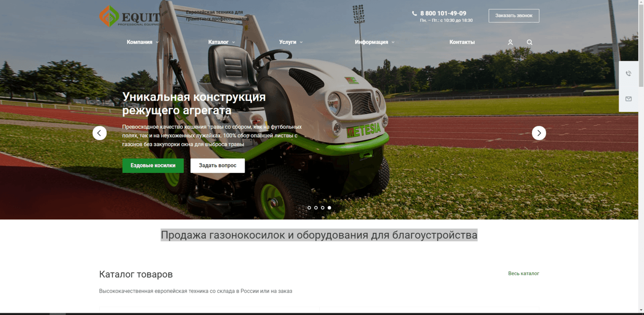Go to previous slide arrow
The width and height of the screenshot is (644, 315).
[x=99, y=133]
